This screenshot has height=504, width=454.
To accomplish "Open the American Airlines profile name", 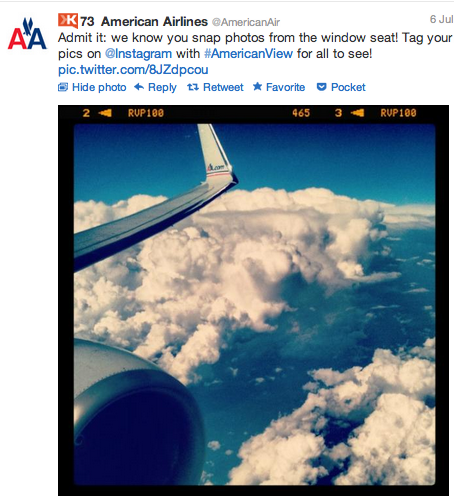I will 154,21.
